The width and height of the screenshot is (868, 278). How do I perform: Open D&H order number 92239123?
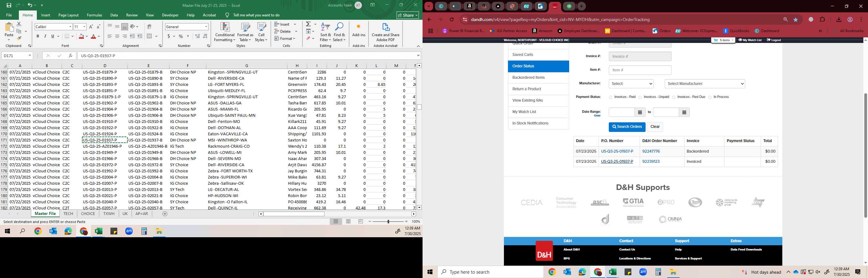pos(651,162)
